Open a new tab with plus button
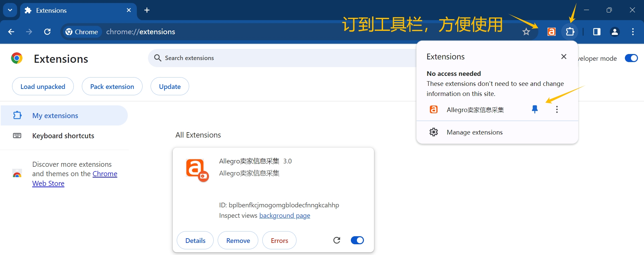This screenshot has height=255, width=644. pyautogui.click(x=147, y=10)
